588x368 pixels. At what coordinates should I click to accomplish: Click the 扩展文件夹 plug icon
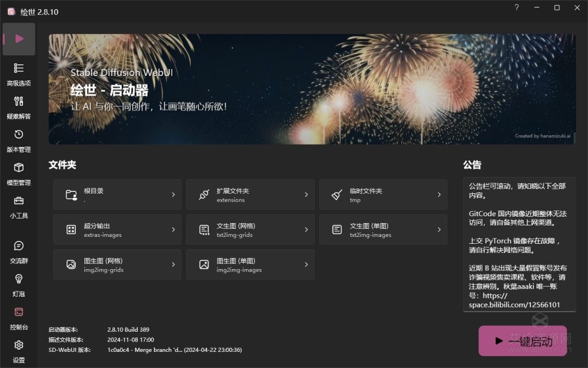[204, 194]
